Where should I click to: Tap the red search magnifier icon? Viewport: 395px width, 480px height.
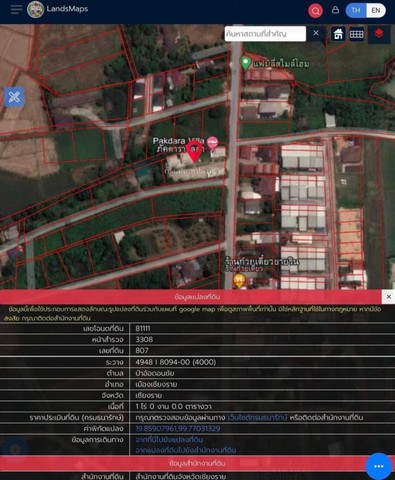[315, 11]
